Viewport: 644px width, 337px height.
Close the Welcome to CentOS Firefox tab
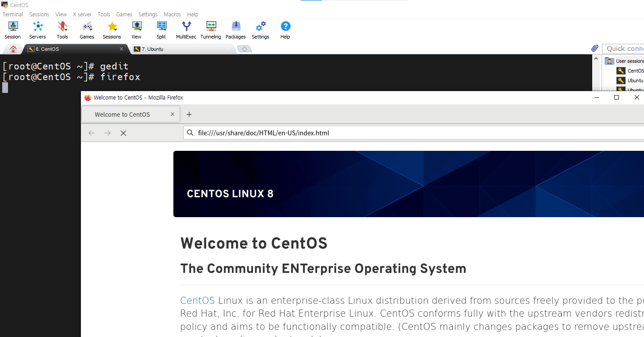point(172,114)
